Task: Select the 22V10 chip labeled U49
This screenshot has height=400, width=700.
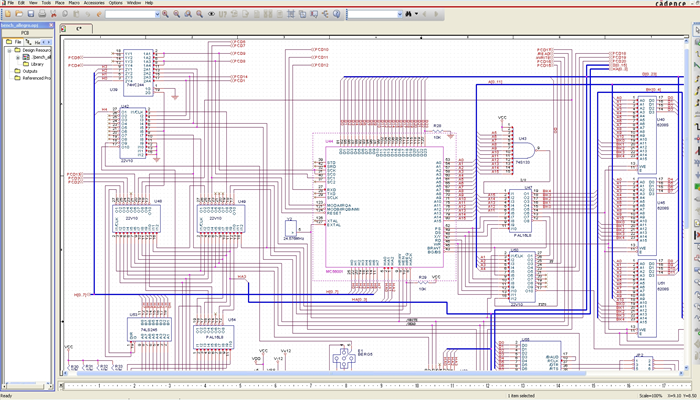Action: pyautogui.click(x=221, y=218)
